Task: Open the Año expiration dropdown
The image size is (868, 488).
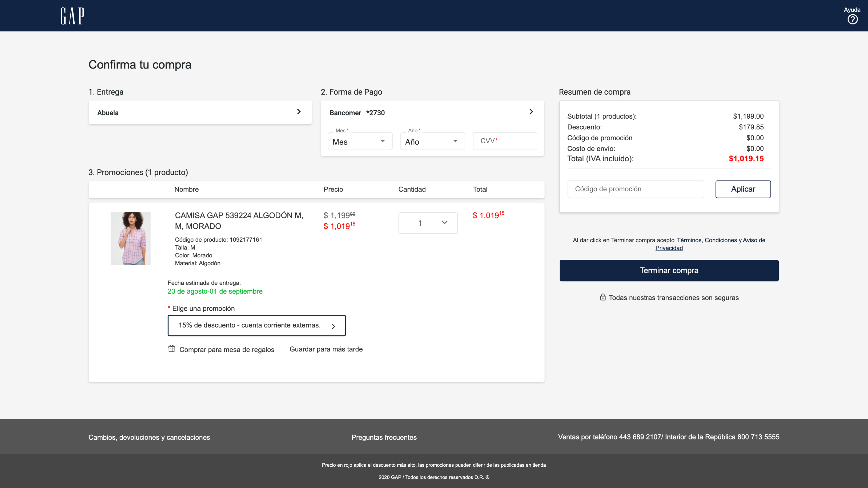Action: click(432, 141)
